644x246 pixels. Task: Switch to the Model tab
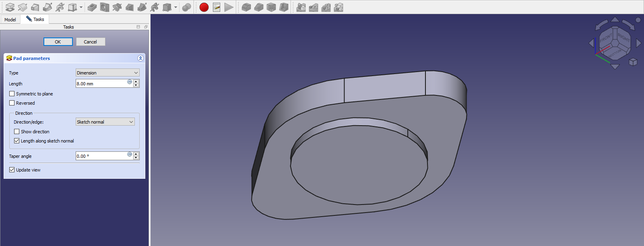coord(10,20)
